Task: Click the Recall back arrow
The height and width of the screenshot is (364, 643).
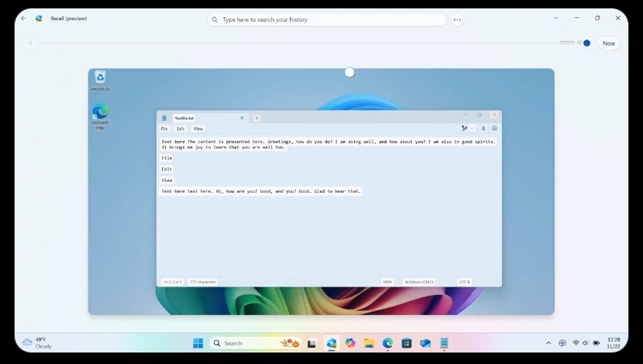Action: pyautogui.click(x=23, y=18)
